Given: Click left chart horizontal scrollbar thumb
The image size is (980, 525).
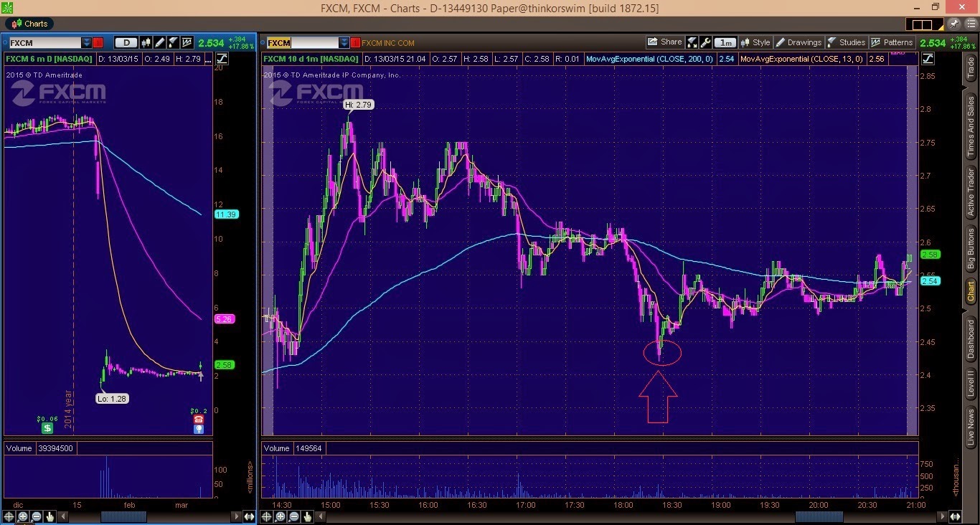Looking at the screenshot, I should coord(123,516).
